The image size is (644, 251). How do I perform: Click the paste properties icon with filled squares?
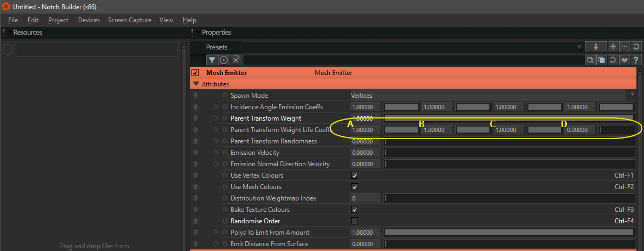(x=601, y=60)
